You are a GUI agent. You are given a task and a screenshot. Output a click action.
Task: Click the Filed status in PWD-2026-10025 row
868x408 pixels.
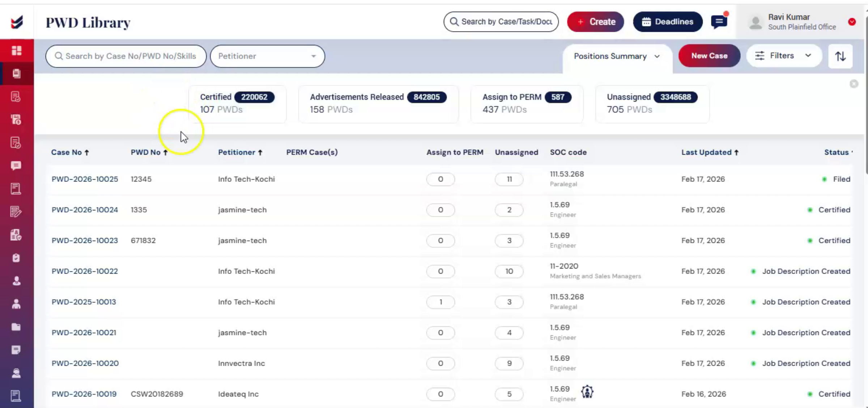pos(842,179)
